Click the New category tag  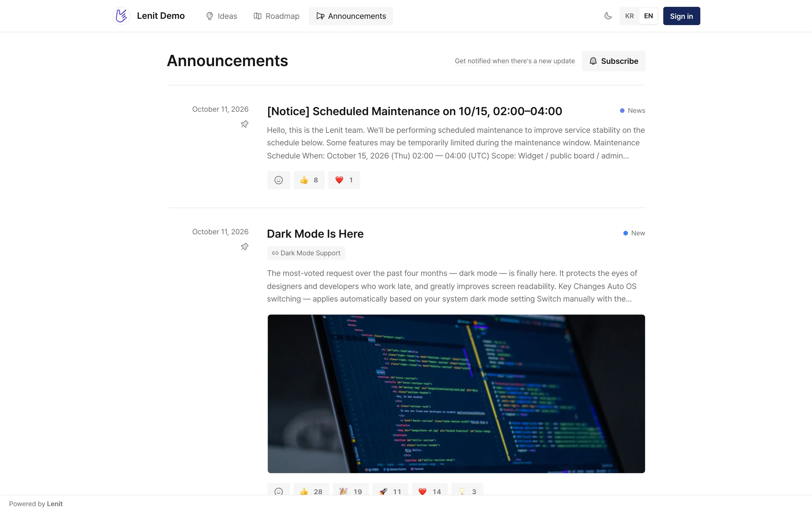coord(634,233)
